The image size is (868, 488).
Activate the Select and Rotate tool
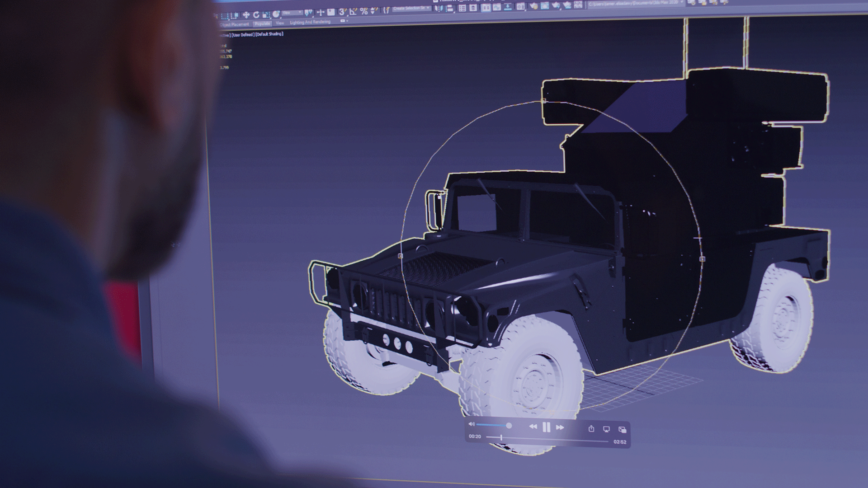point(256,14)
